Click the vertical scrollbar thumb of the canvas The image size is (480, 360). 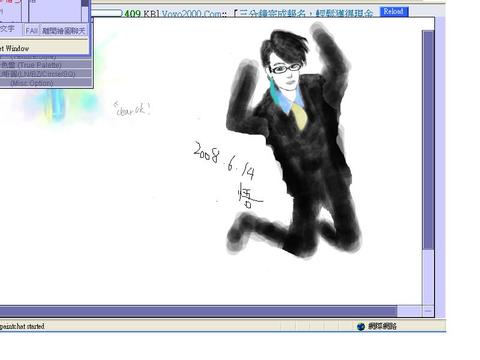click(x=428, y=140)
